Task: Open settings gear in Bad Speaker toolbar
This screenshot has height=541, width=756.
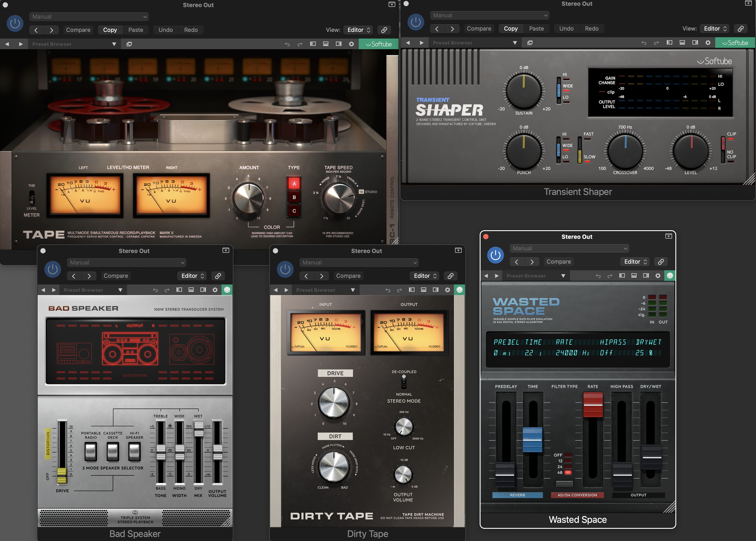Action: pyautogui.click(x=215, y=290)
